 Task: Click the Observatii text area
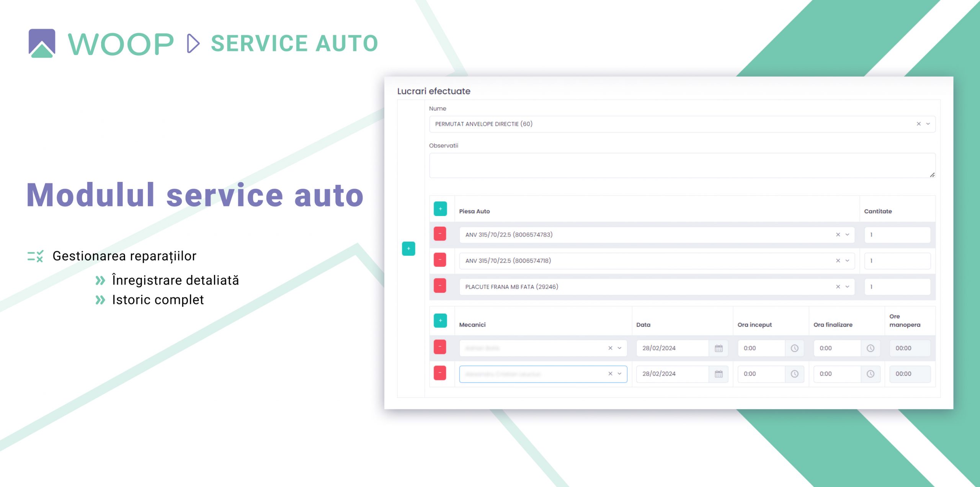point(682,165)
